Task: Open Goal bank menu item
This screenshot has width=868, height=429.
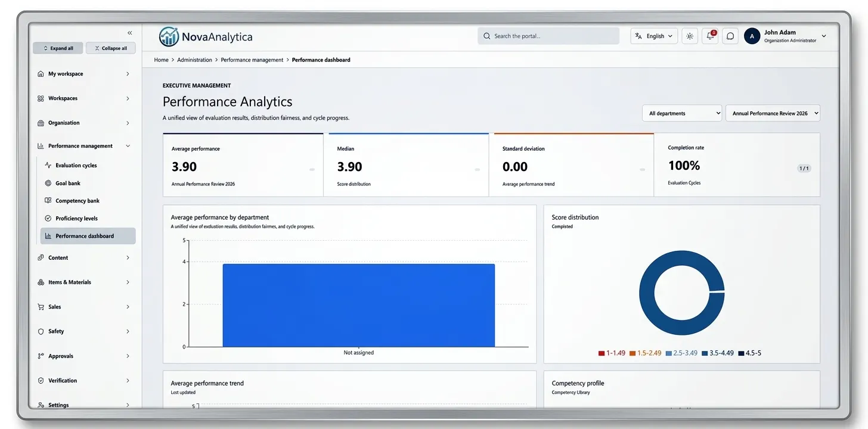Action: point(88,184)
